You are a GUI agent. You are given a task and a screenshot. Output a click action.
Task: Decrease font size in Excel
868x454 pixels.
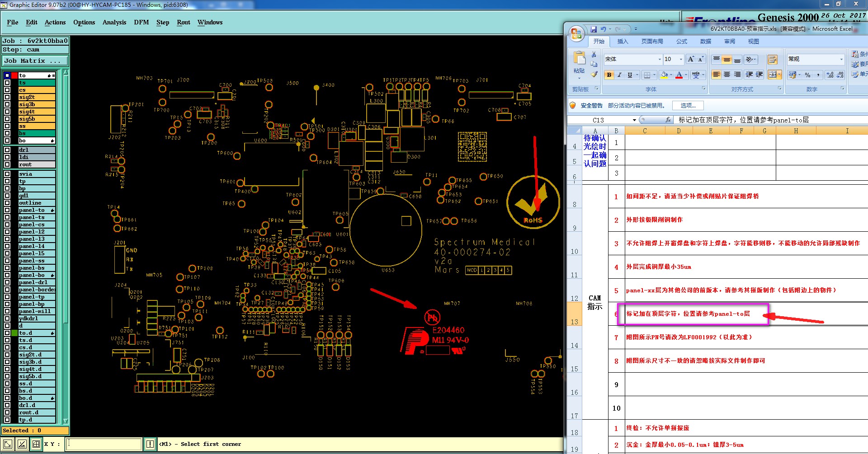pos(701,59)
